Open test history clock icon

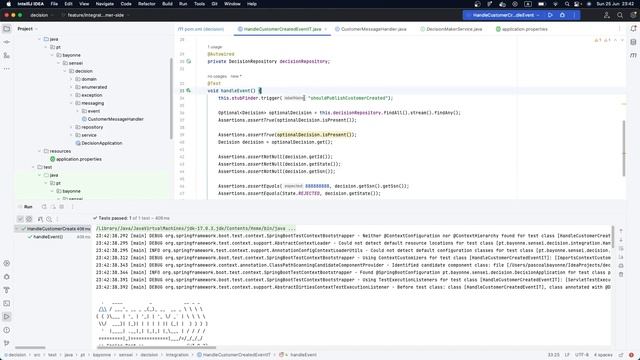(x=49, y=219)
